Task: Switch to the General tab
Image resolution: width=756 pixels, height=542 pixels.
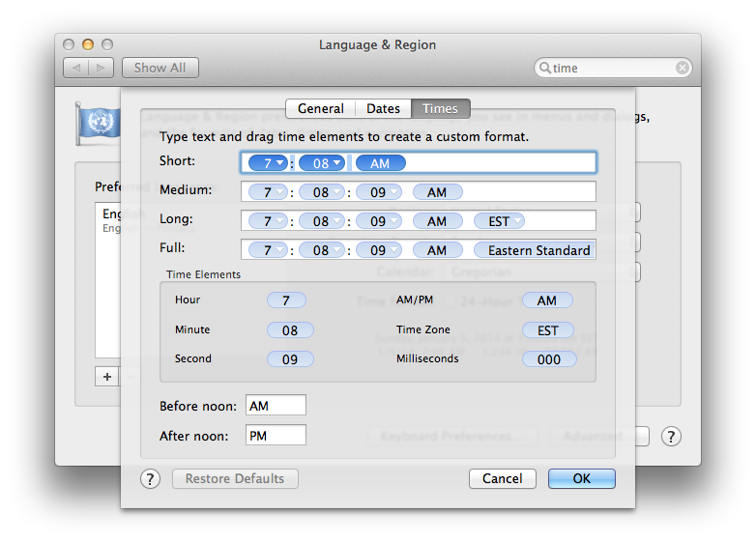Action: click(x=321, y=108)
